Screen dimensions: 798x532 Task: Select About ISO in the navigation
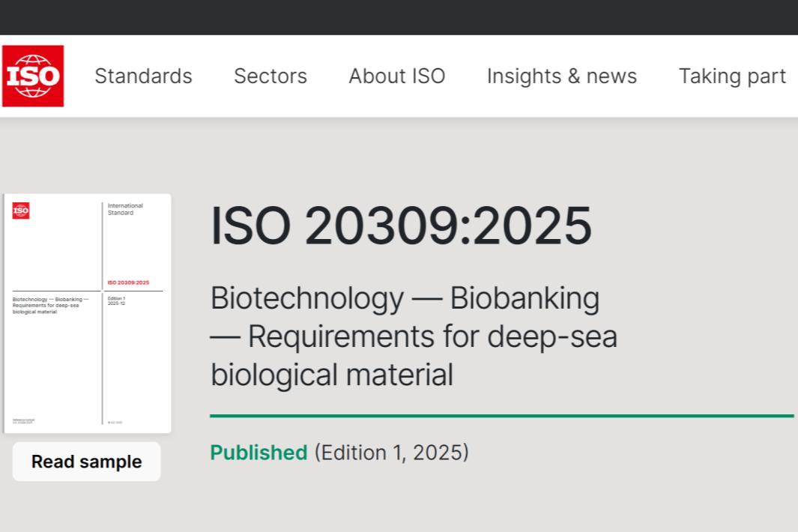[396, 76]
